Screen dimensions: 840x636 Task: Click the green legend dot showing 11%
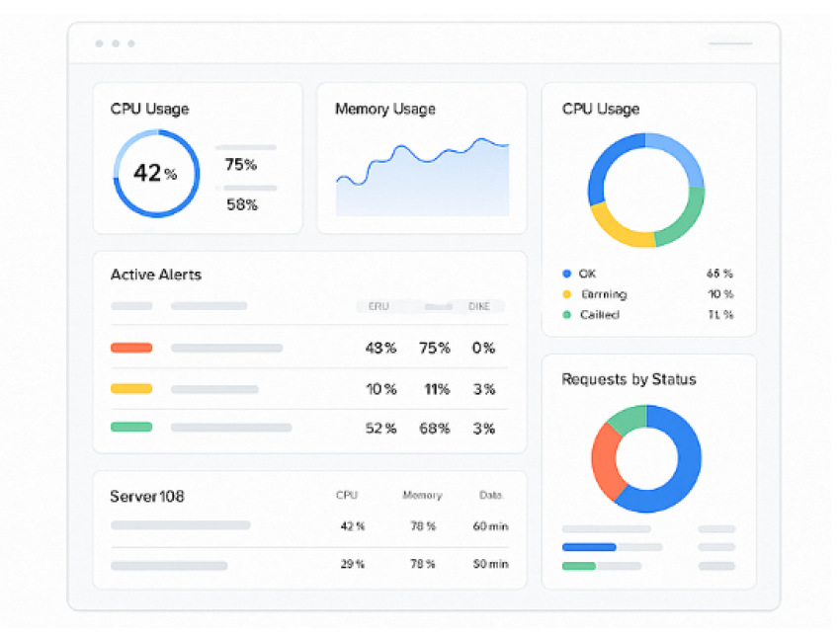(x=566, y=315)
